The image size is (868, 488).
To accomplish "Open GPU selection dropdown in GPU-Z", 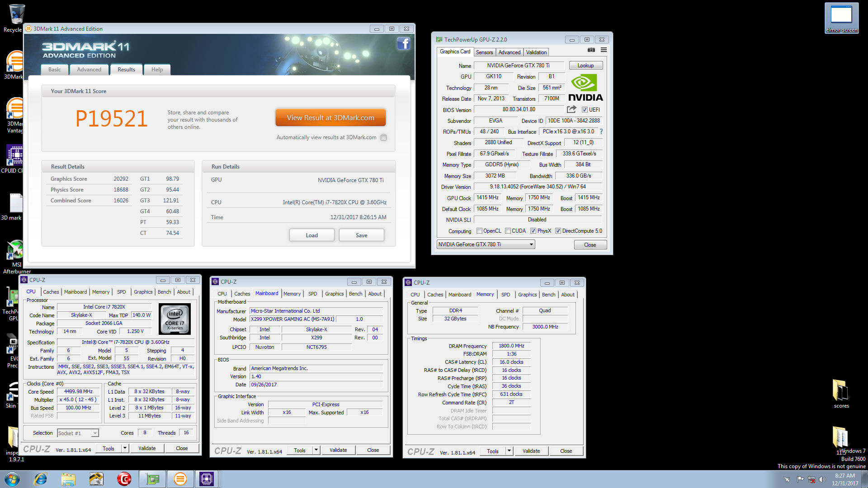I will tap(486, 244).
